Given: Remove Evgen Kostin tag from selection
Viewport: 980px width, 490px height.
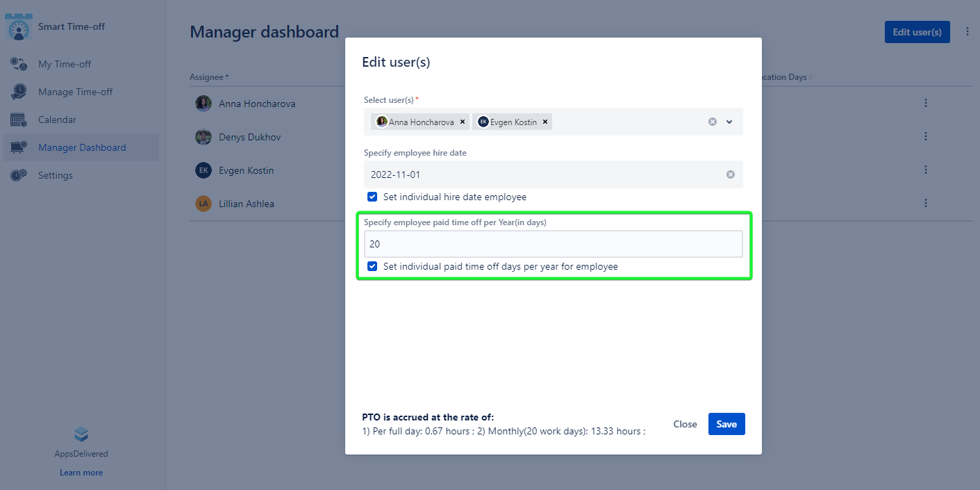Looking at the screenshot, I should pos(545,122).
